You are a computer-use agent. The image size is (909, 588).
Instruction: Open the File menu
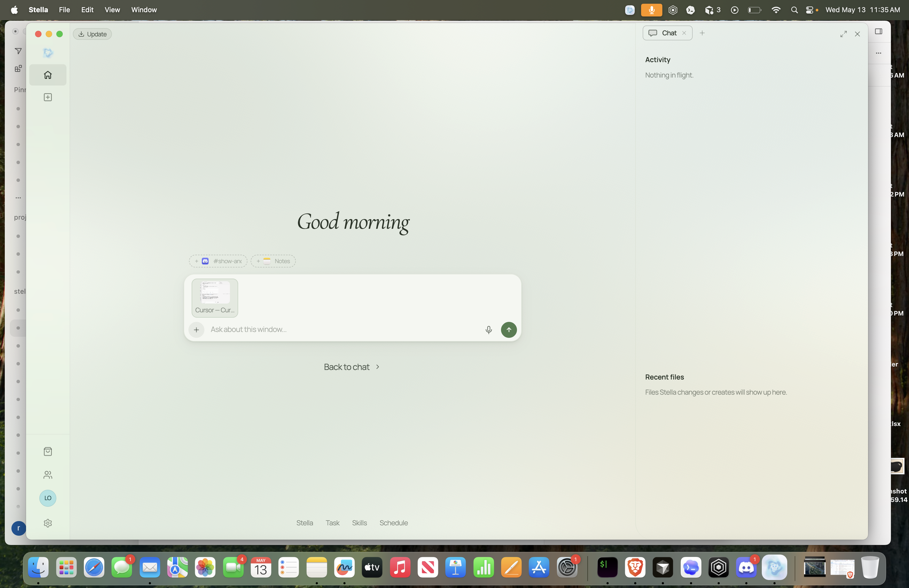(x=65, y=10)
